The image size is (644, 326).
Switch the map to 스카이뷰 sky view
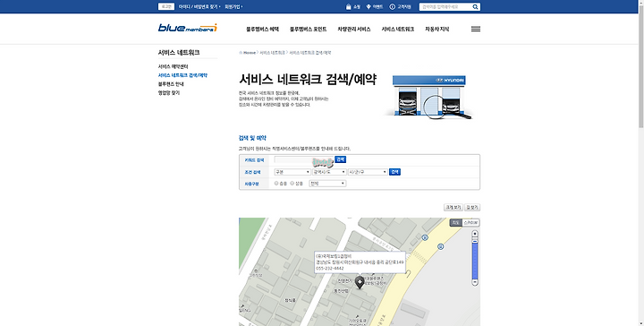[470, 222]
